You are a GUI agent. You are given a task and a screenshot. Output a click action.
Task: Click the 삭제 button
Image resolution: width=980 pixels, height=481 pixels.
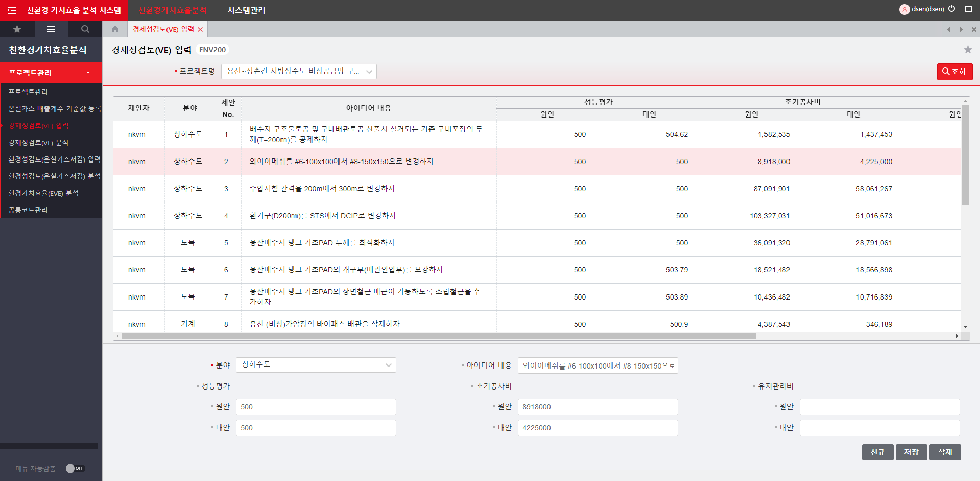pyautogui.click(x=945, y=452)
